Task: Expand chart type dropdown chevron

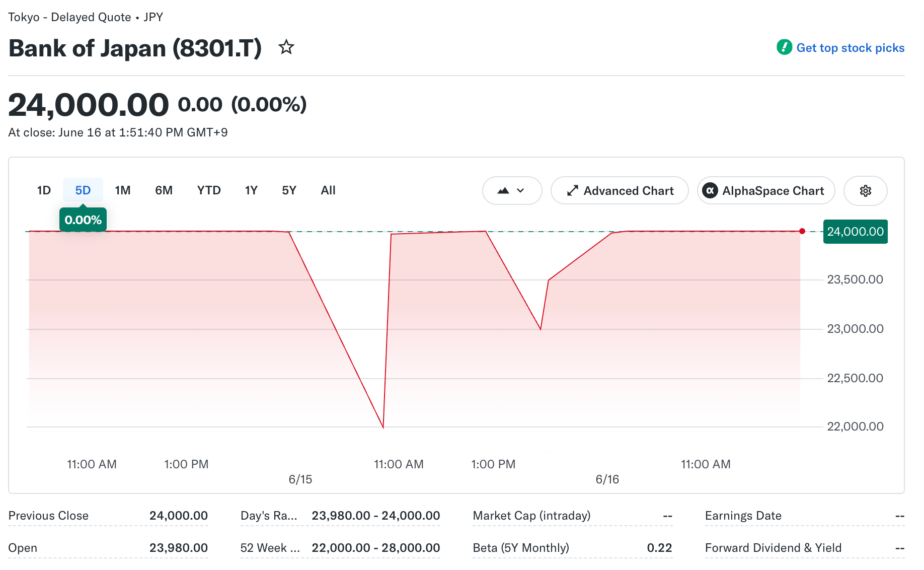Action: pyautogui.click(x=521, y=191)
